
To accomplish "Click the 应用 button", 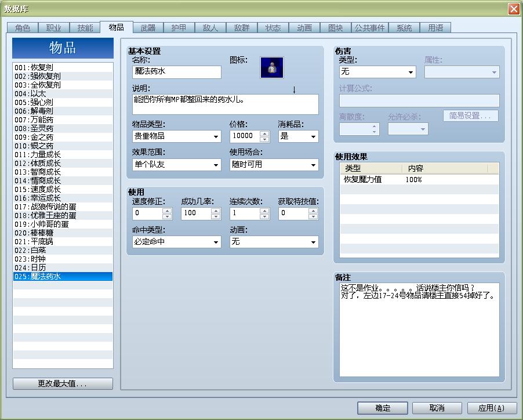I will [492, 408].
